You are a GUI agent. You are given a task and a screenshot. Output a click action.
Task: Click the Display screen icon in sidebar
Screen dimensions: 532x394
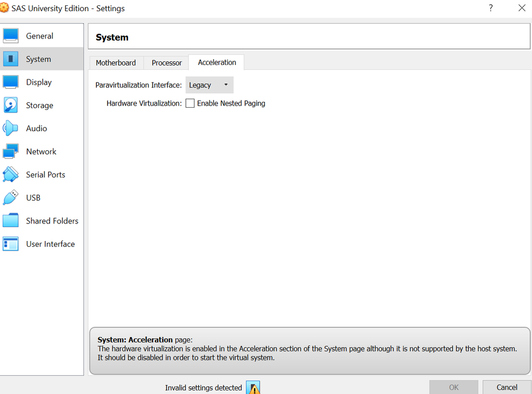pos(11,82)
